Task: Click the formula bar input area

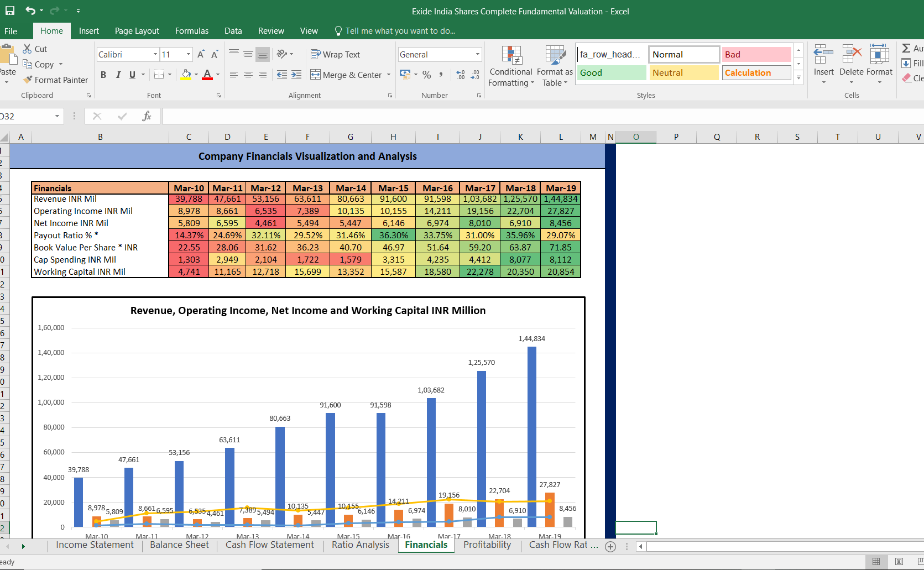Action: coord(542,116)
